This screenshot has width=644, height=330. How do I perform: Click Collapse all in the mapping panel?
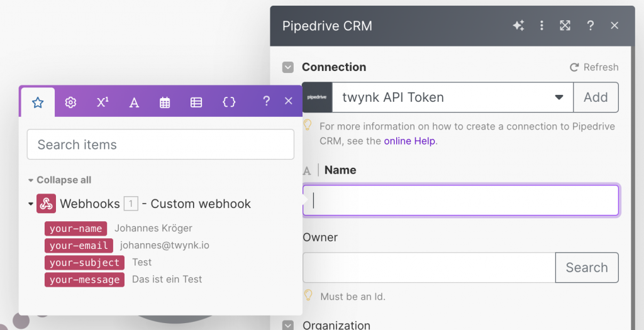[63, 180]
